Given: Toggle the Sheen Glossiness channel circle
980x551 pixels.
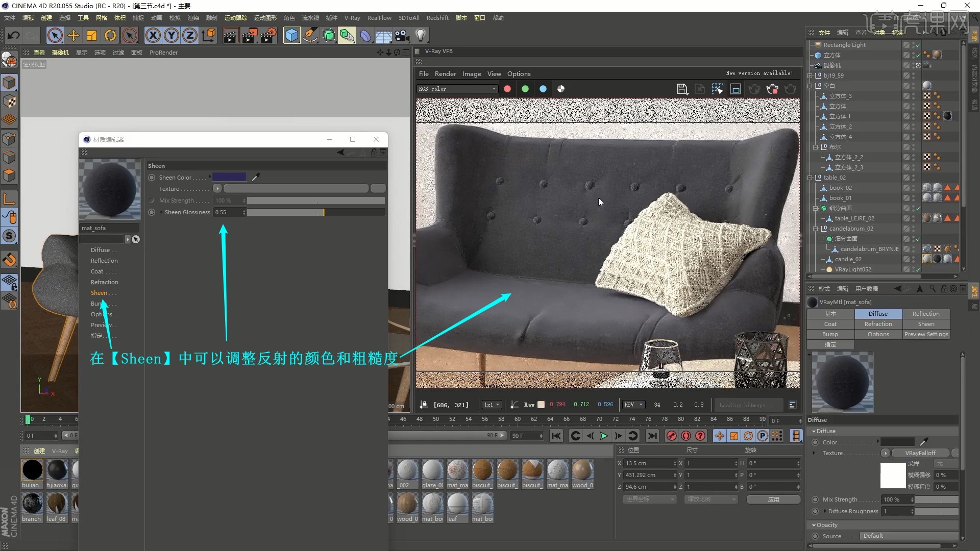Looking at the screenshot, I should tap(152, 212).
